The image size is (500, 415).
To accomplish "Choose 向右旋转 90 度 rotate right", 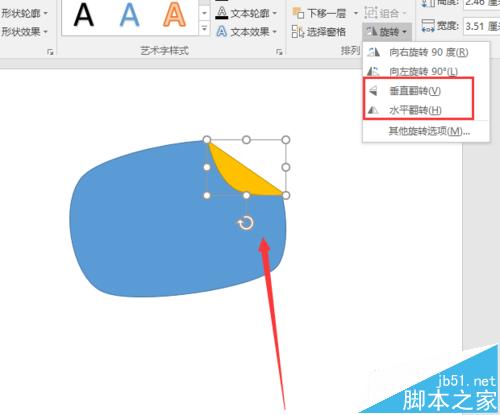I will (426, 52).
